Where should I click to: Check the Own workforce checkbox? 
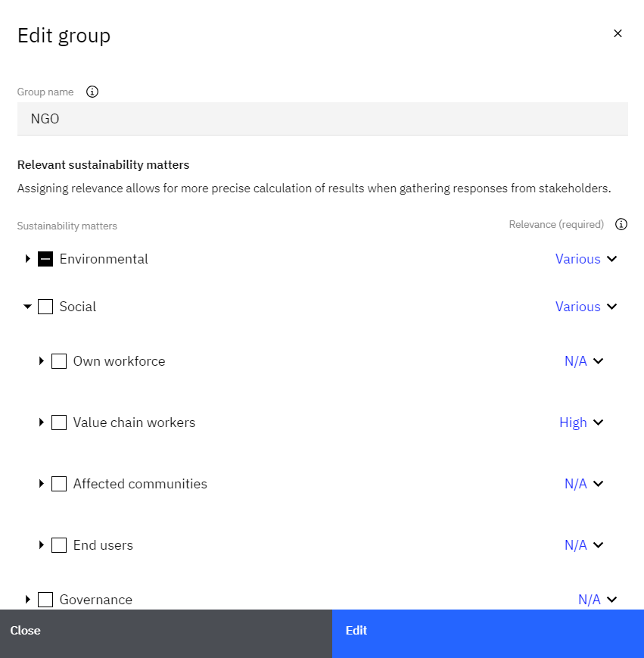tap(59, 361)
